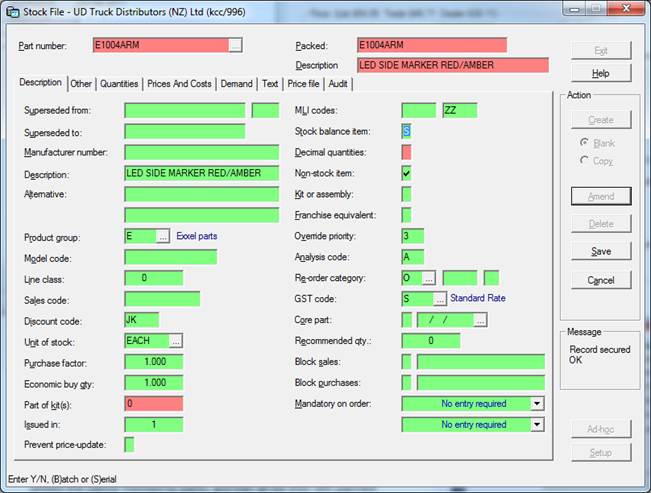Click the Packed field
This screenshot has width=651, height=493.
point(432,45)
